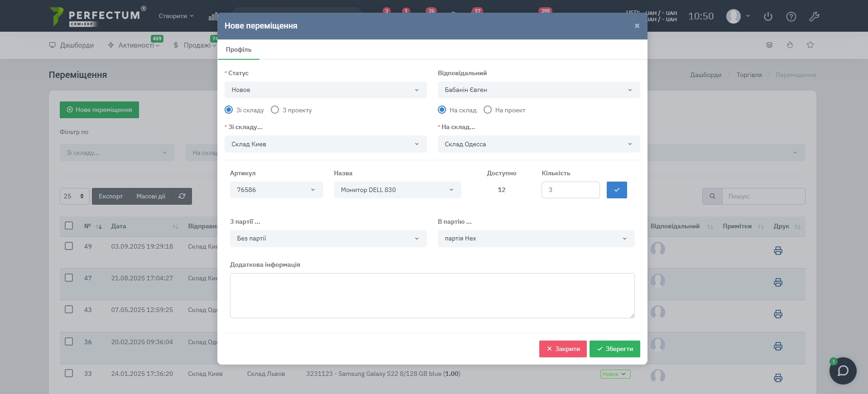868x394 pixels.
Task: Click the layers stack icon
Action: [769, 45]
